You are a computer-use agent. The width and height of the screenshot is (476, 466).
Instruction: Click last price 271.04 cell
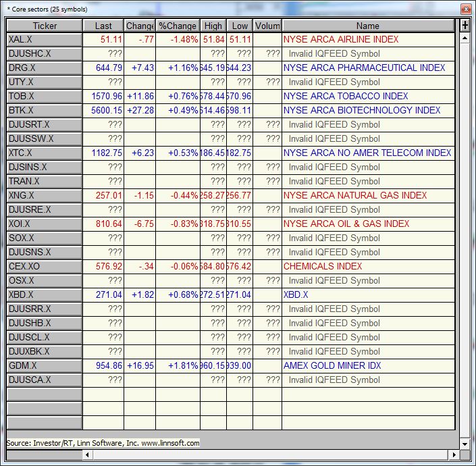pyautogui.click(x=103, y=294)
